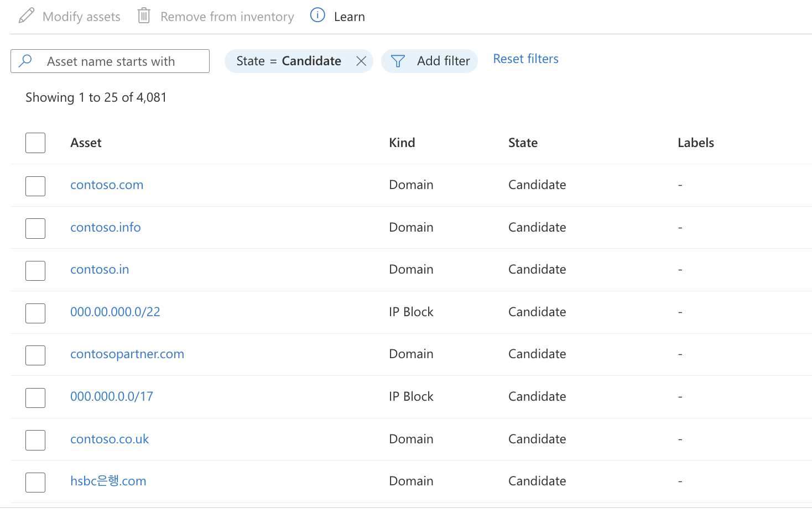Click the Remove from inventory trash icon
This screenshot has width=812, height=524.
144,16
